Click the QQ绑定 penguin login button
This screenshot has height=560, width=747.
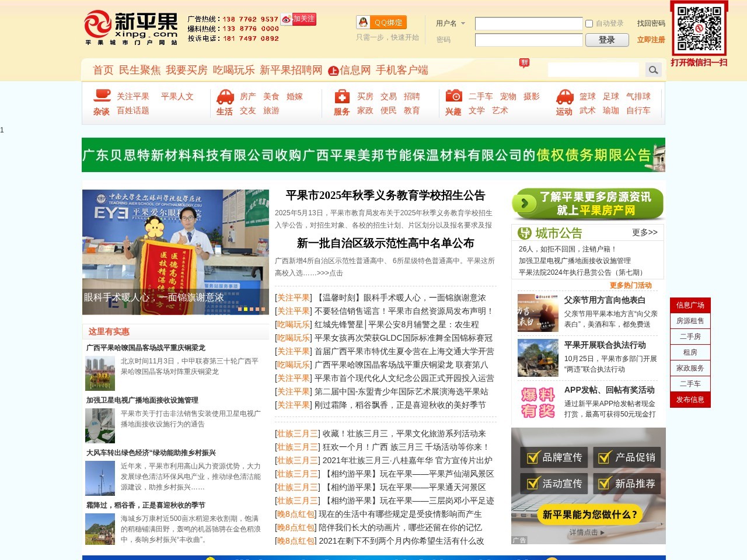pyautogui.click(x=381, y=22)
